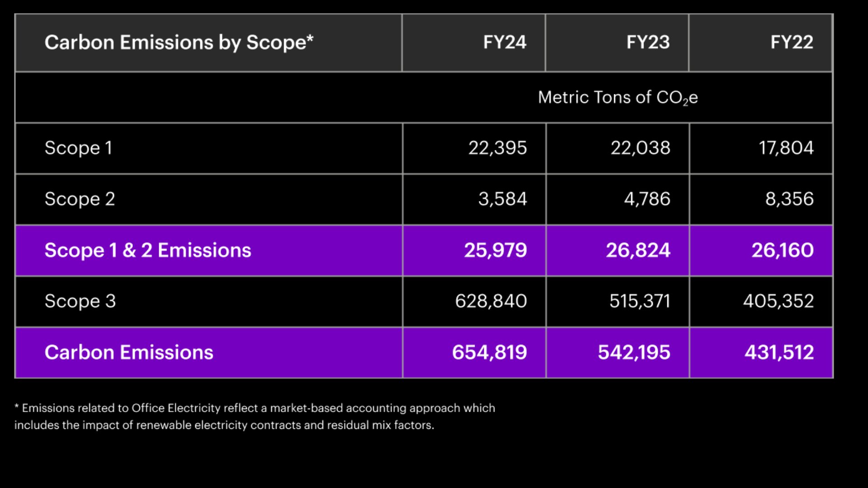Select the Scope 2 row label
This screenshot has width=868, height=488.
[80, 199]
